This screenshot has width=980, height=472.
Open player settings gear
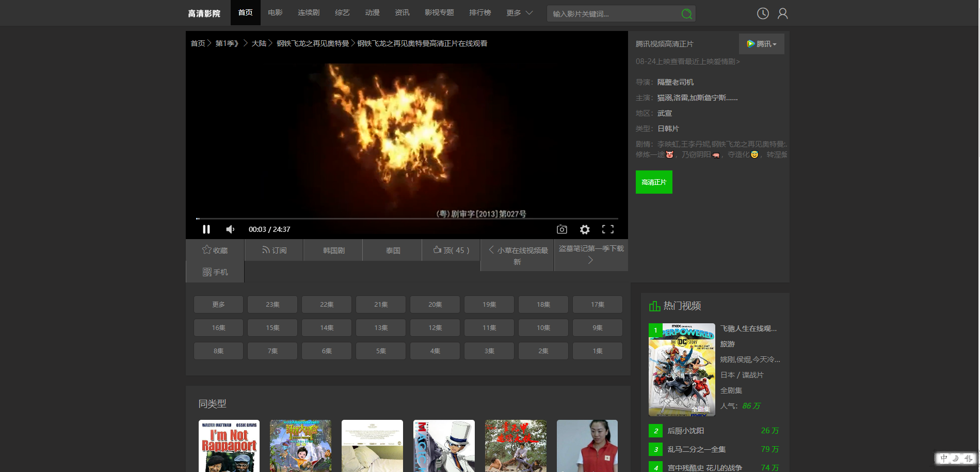584,229
